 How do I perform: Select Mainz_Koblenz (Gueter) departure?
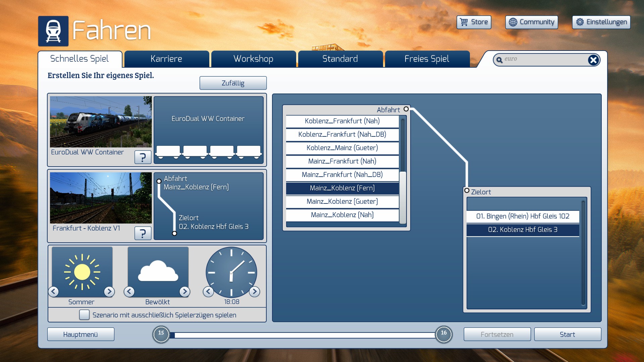342,201
